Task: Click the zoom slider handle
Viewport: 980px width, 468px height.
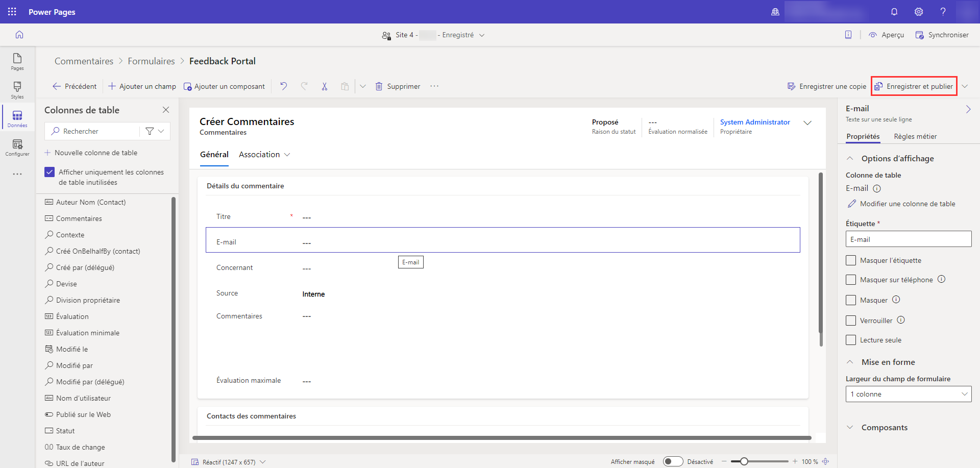Action: (x=744, y=461)
